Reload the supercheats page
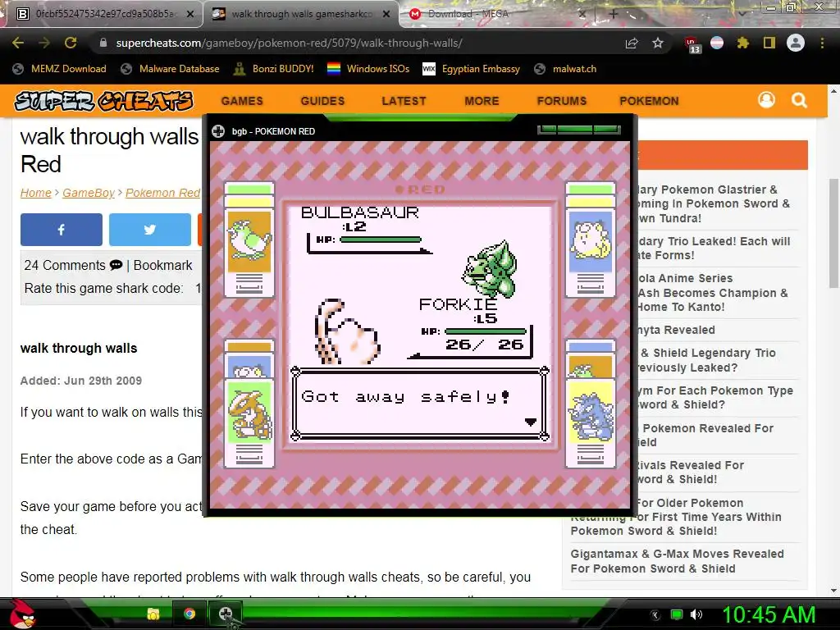Screen dimensions: 840x630 71,43
